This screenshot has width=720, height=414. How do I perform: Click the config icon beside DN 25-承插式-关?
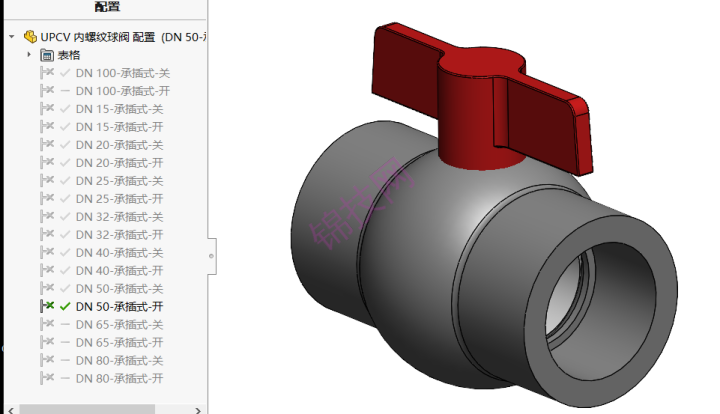(47, 180)
